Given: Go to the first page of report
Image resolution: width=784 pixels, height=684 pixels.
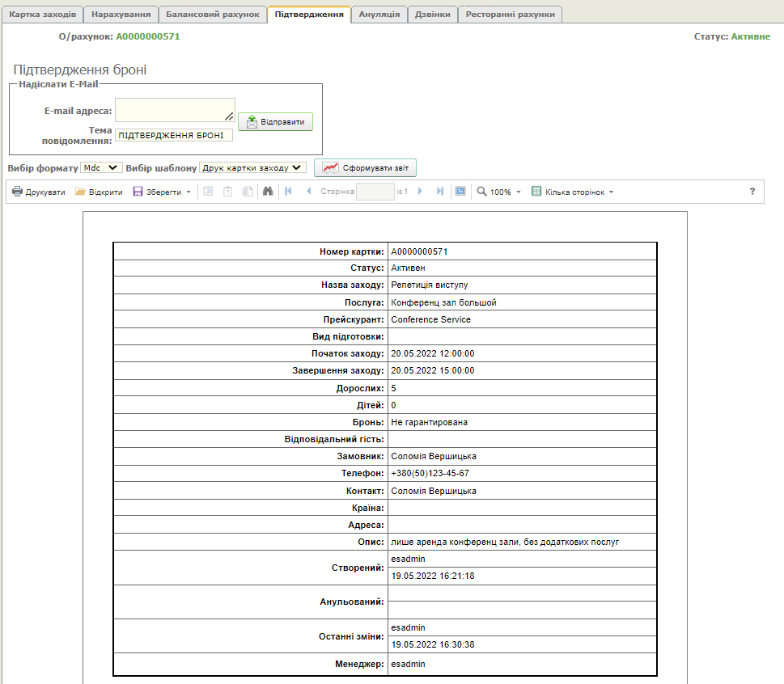Looking at the screenshot, I should [288, 192].
